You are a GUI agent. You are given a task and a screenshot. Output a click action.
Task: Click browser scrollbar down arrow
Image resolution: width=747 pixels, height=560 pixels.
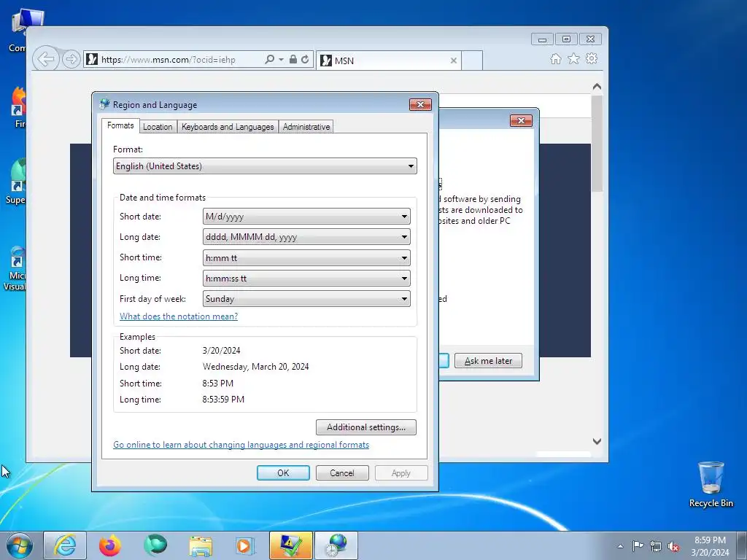click(x=597, y=441)
